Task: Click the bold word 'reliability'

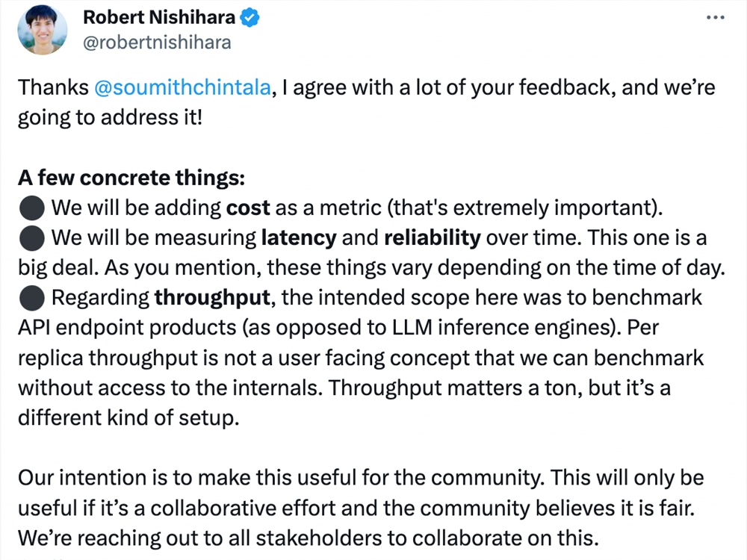Action: click(432, 237)
